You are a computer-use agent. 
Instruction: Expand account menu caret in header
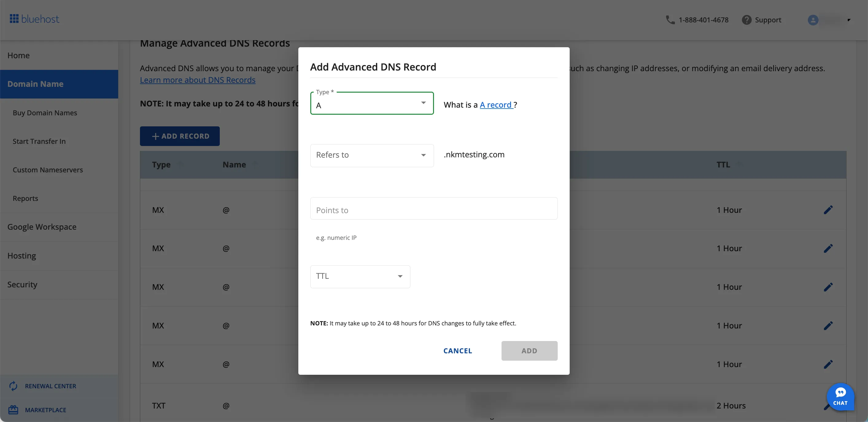849,20
